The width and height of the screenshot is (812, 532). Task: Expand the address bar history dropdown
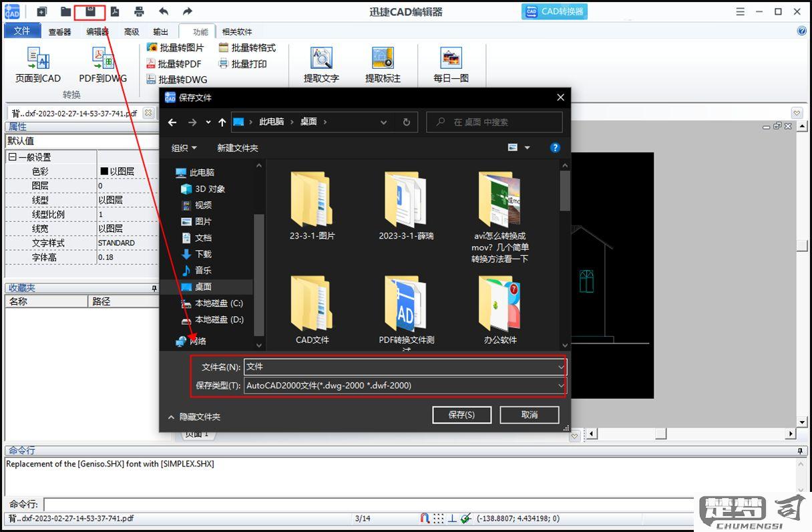[383, 122]
